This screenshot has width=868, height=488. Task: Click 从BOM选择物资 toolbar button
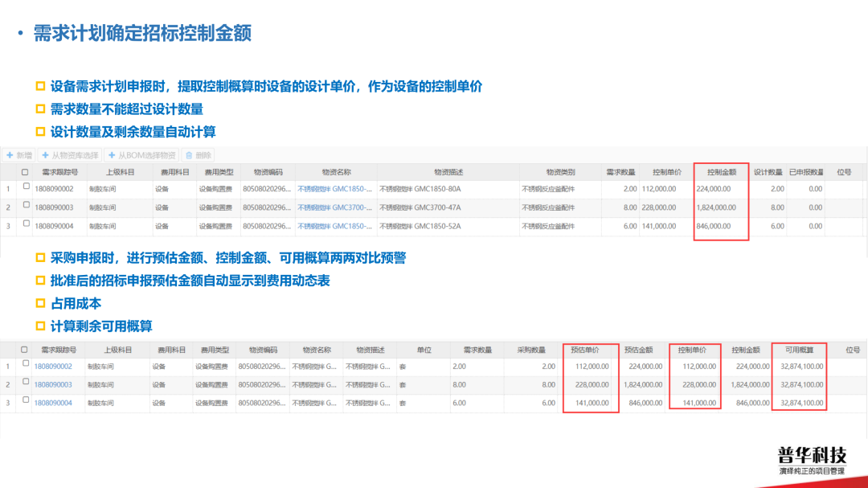(x=141, y=156)
